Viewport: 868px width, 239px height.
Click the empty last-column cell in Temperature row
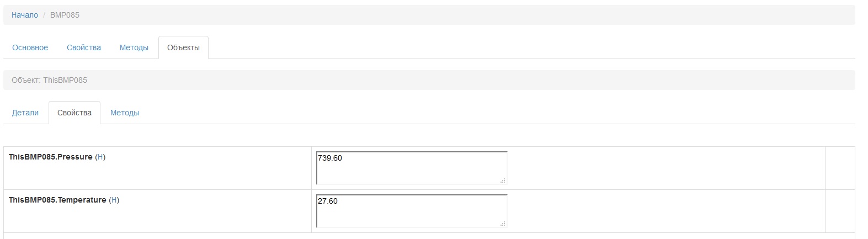[x=839, y=211]
